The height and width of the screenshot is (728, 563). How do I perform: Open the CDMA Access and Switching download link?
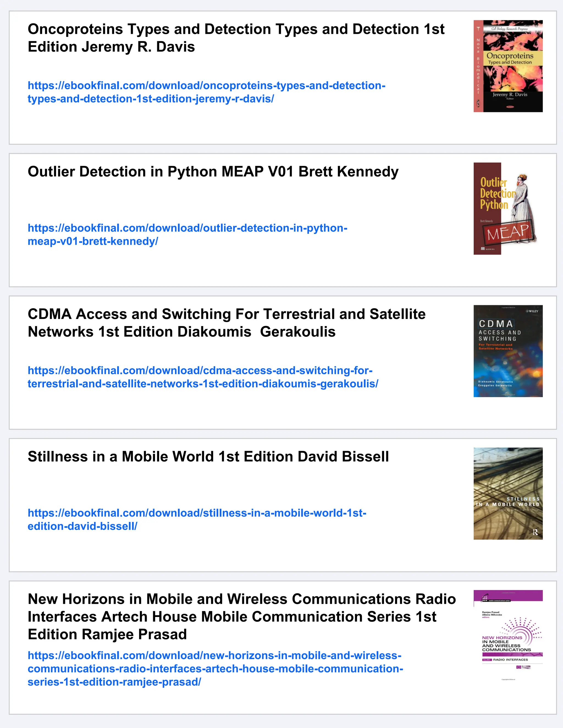(x=203, y=377)
